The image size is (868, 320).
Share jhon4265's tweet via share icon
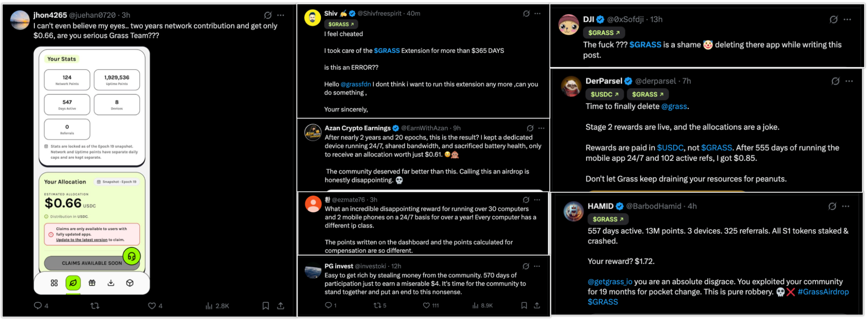281,306
